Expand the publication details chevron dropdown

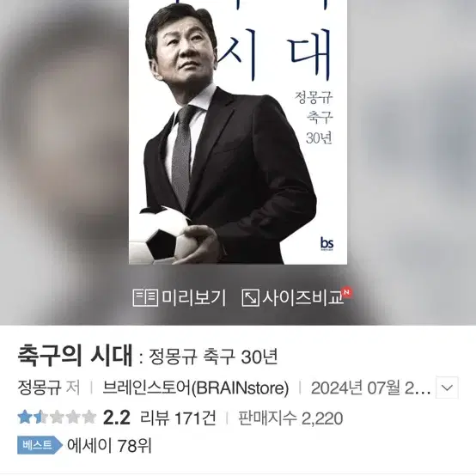[x=447, y=388]
